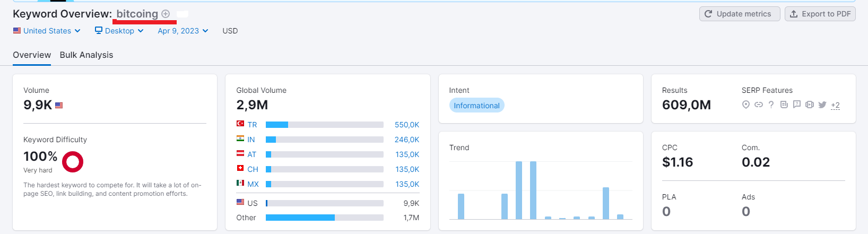868x234 pixels.
Task: Click the 0.02 Com. value
Action: point(756,162)
